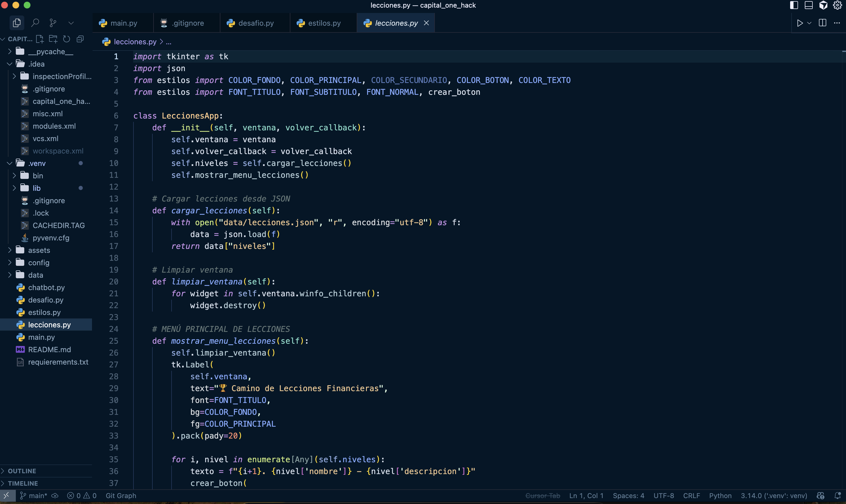Open README.md in the file tree
Image resolution: width=846 pixels, height=504 pixels.
click(49, 349)
